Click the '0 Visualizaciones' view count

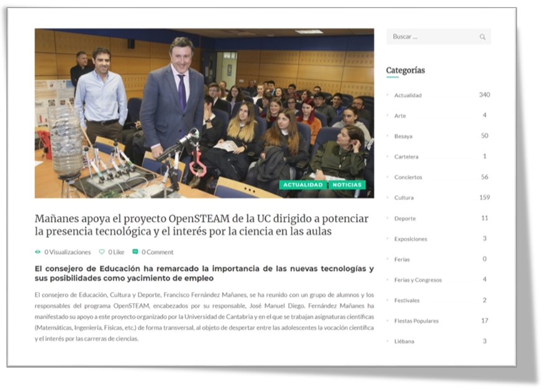(x=67, y=252)
